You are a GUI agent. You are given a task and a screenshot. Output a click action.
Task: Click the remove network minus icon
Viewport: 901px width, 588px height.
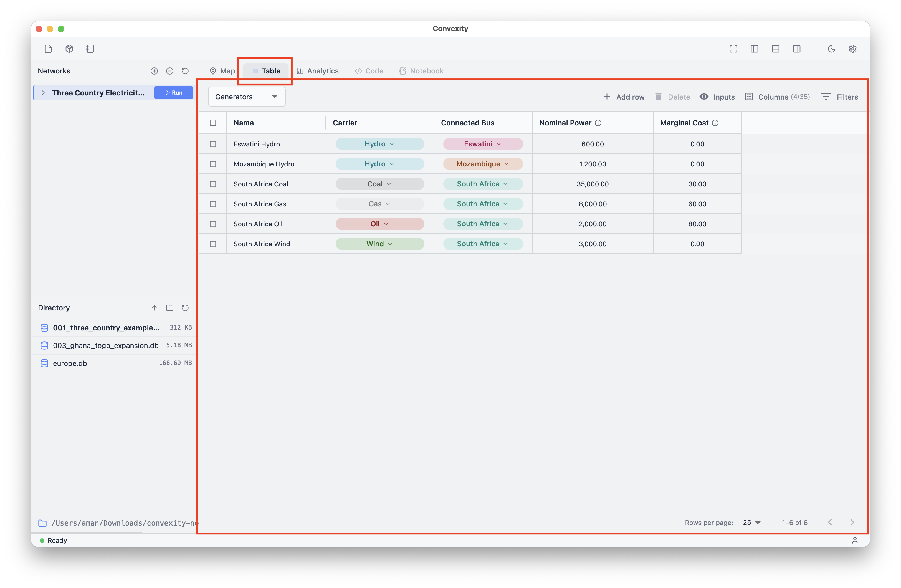pos(169,71)
